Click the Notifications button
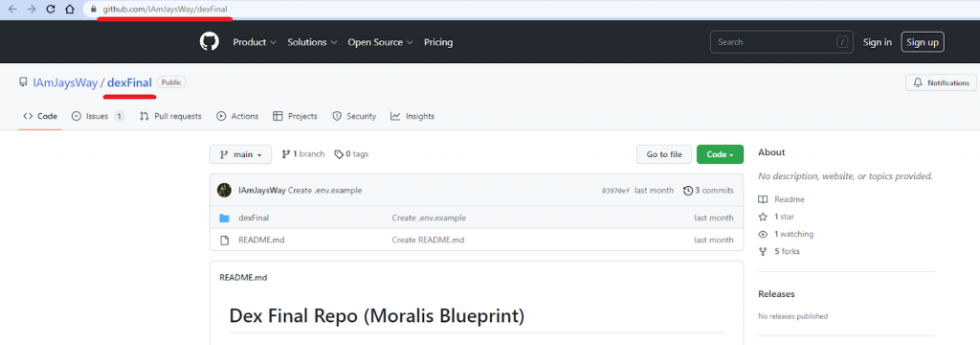Image resolution: width=980 pixels, height=345 pixels. pyautogui.click(x=942, y=82)
